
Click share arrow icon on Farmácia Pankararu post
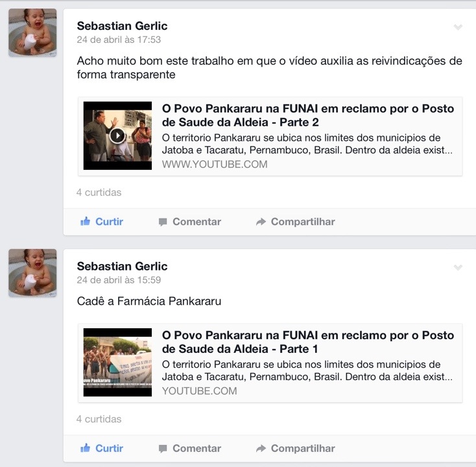click(261, 448)
